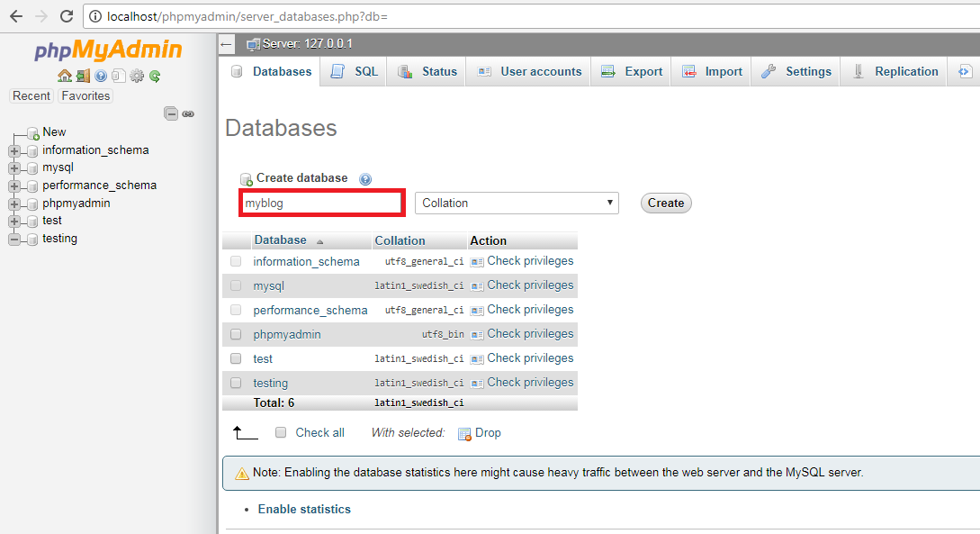The width and height of the screenshot is (980, 534).
Task: Click the Favorites button in sidebar
Action: pyautogui.click(x=85, y=95)
